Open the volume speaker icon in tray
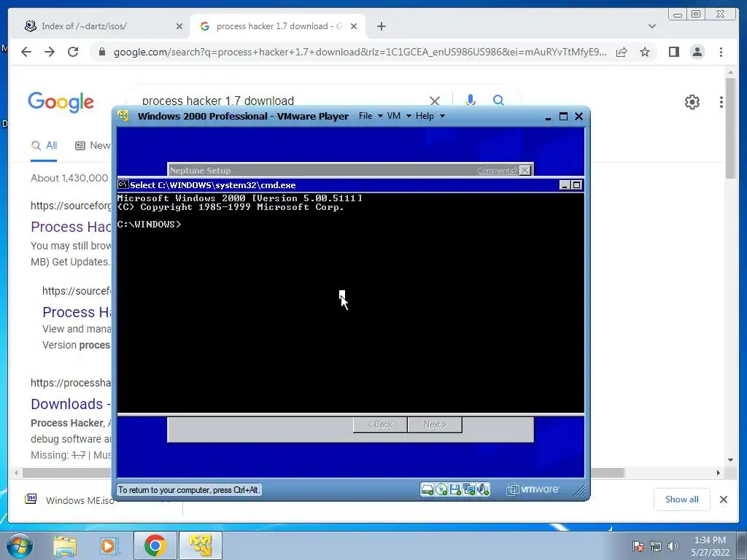This screenshot has height=560, width=747. [x=673, y=546]
